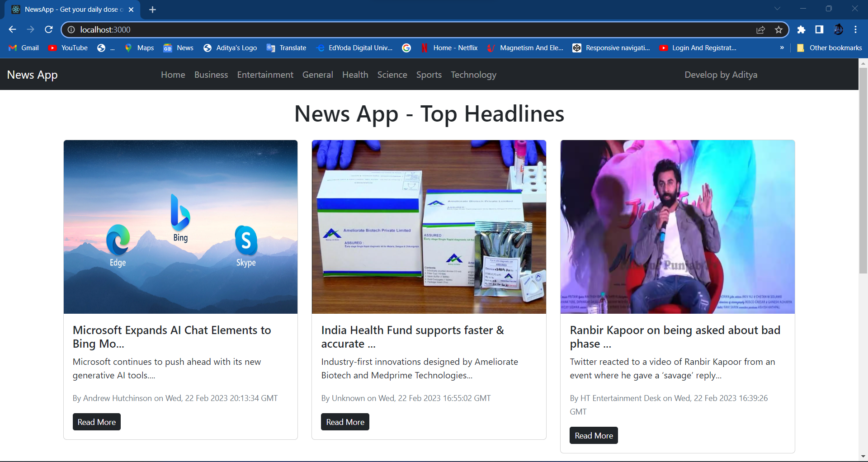The image size is (868, 462).
Task: Expand hidden bookmarks chevron
Action: [x=782, y=47]
